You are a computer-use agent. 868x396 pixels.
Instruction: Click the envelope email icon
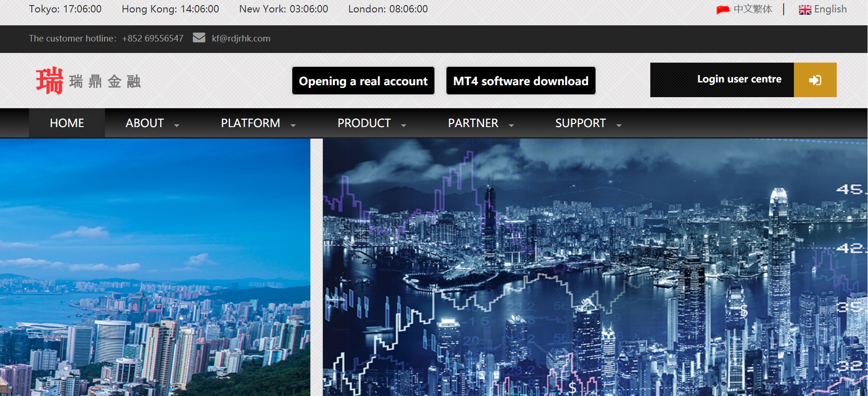[x=199, y=38]
